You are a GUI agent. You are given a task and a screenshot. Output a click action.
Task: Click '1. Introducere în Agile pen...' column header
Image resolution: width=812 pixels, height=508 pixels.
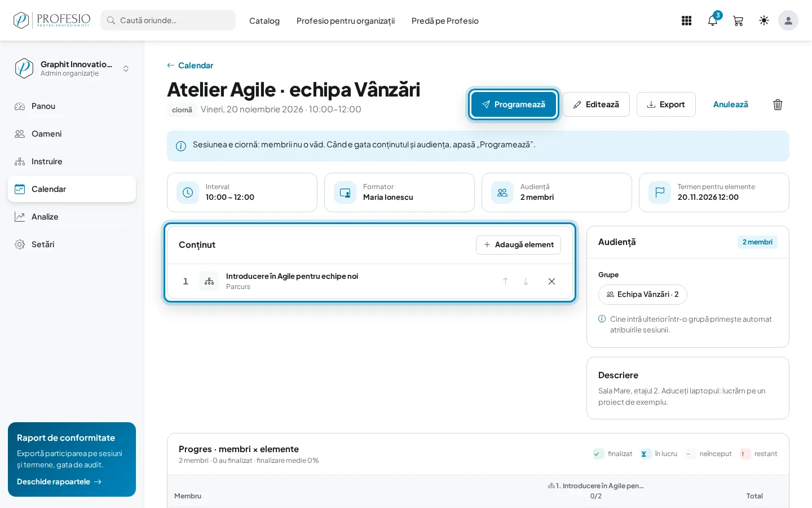click(x=596, y=486)
